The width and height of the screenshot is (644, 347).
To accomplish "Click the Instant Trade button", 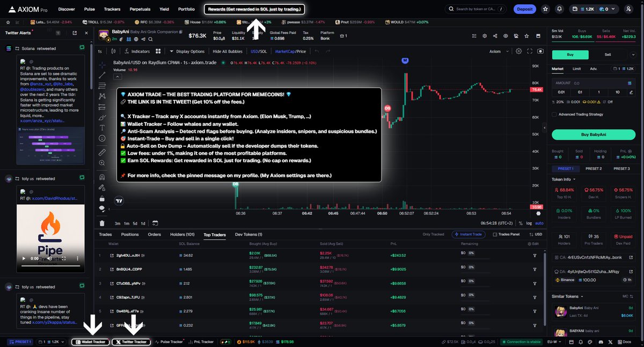I will click(x=470, y=234).
